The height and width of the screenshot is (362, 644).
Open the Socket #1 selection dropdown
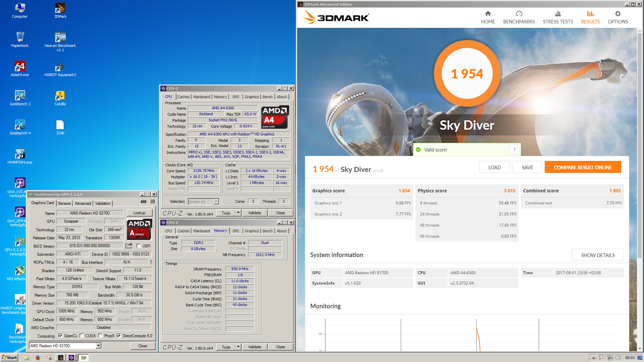(x=216, y=201)
